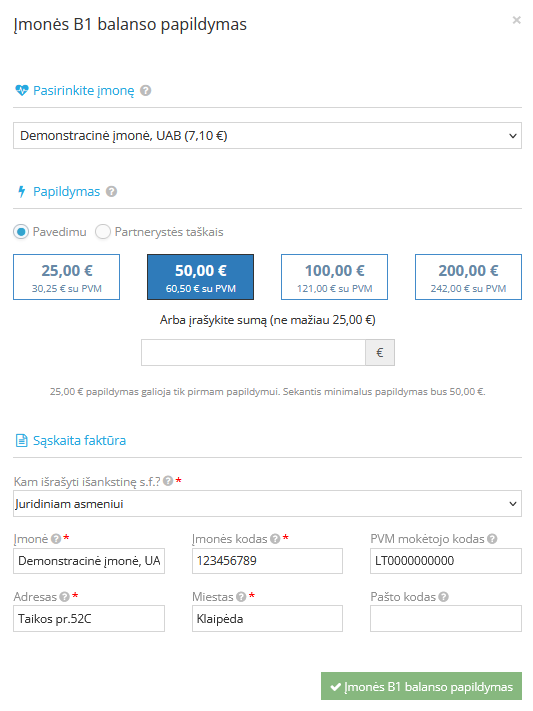Choose the 25,00 € top-up amount
533x711 pixels.
[67, 277]
